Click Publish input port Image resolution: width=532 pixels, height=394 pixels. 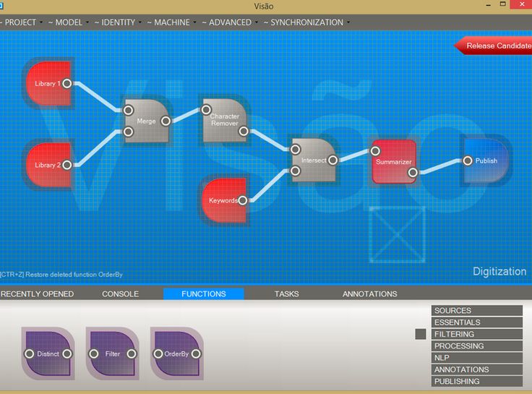(468, 160)
